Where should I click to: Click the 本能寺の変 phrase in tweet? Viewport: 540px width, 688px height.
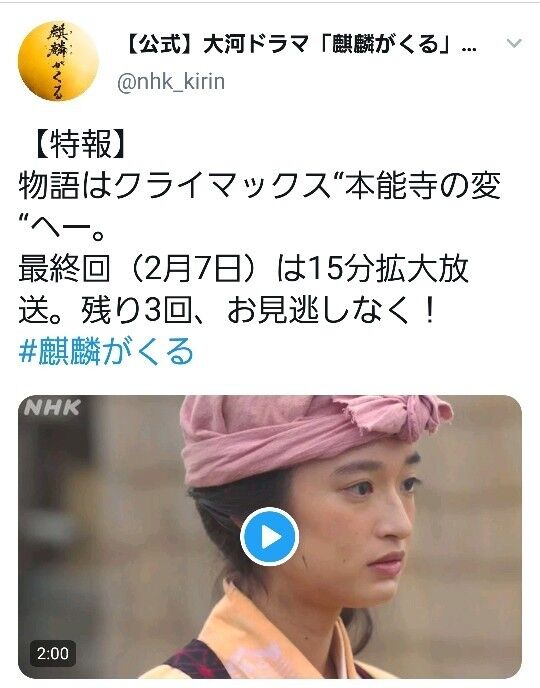[x=423, y=186]
